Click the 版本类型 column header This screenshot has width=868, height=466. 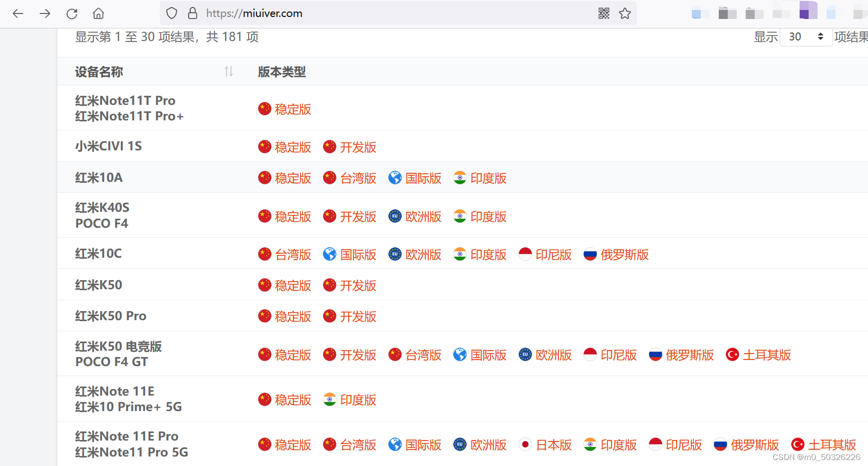[282, 72]
